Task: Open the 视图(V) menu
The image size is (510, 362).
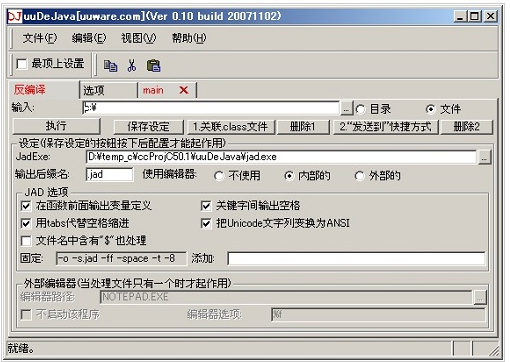Action: pos(138,38)
